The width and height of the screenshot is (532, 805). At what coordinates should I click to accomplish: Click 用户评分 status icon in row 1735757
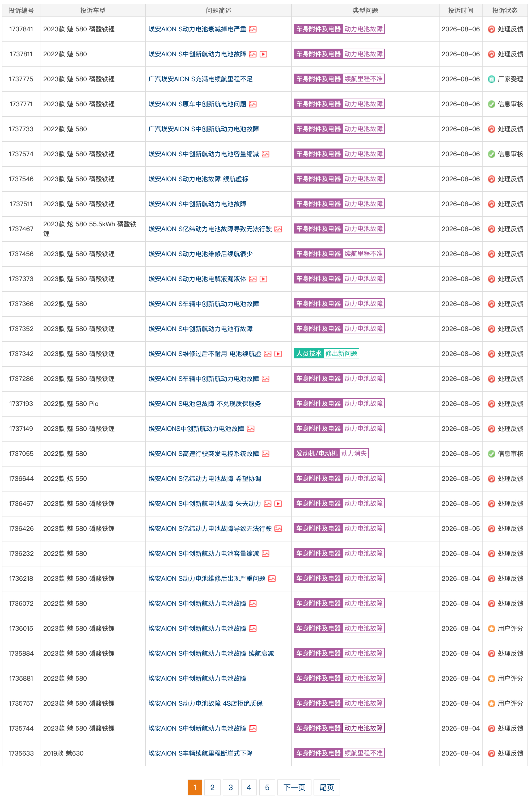coord(491,704)
